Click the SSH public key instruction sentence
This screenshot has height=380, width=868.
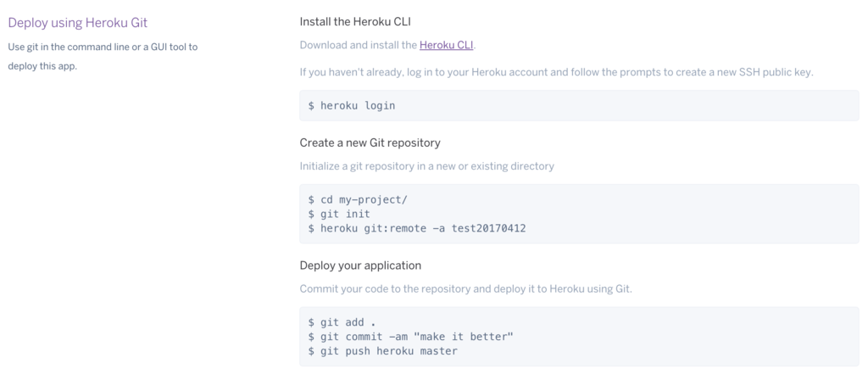pyautogui.click(x=556, y=73)
